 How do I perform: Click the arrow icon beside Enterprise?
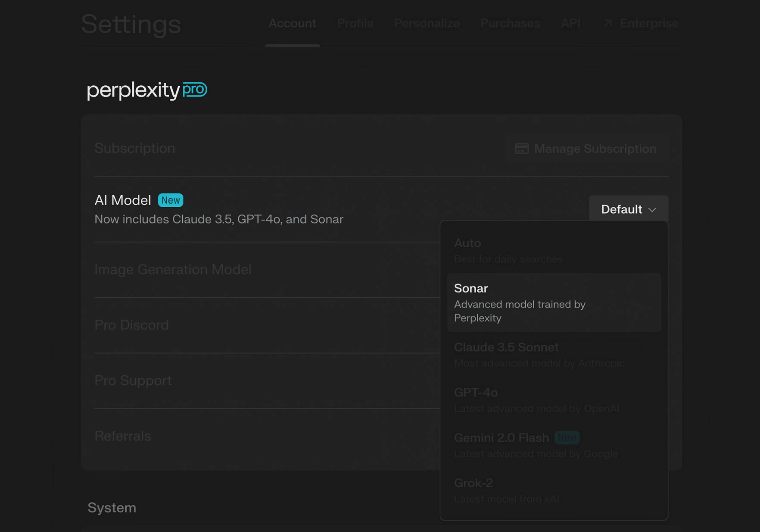(608, 23)
